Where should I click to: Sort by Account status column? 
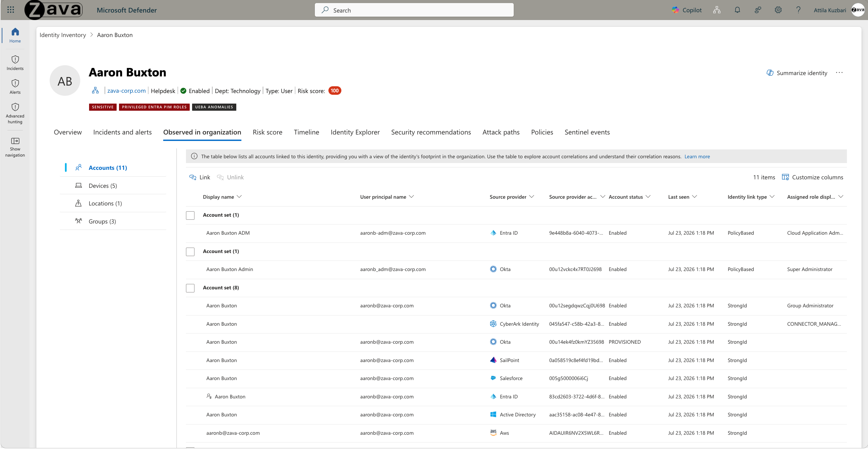(629, 197)
